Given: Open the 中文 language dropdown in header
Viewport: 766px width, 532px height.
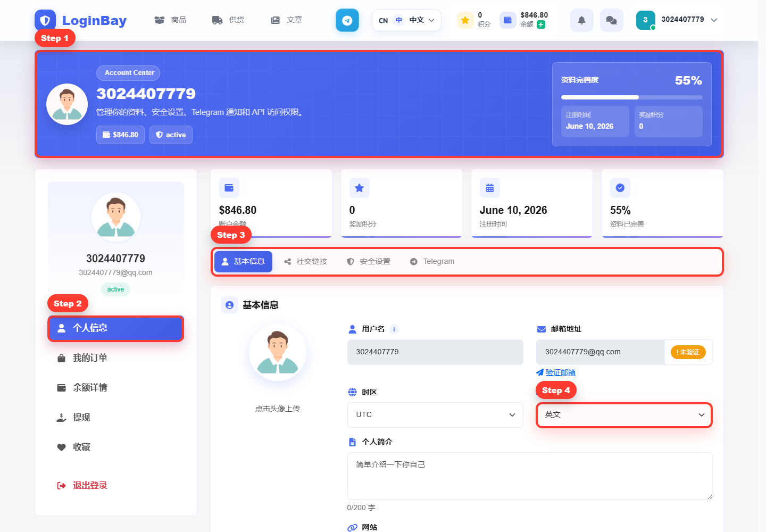Looking at the screenshot, I should pos(406,20).
